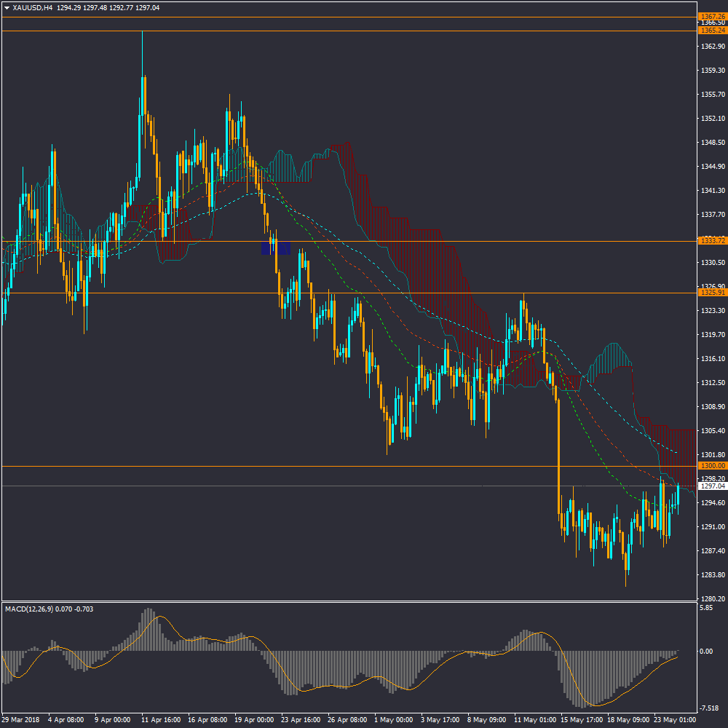Select the orange 1365.24 price level tag
The height and width of the screenshot is (728, 728).
pyautogui.click(x=712, y=31)
